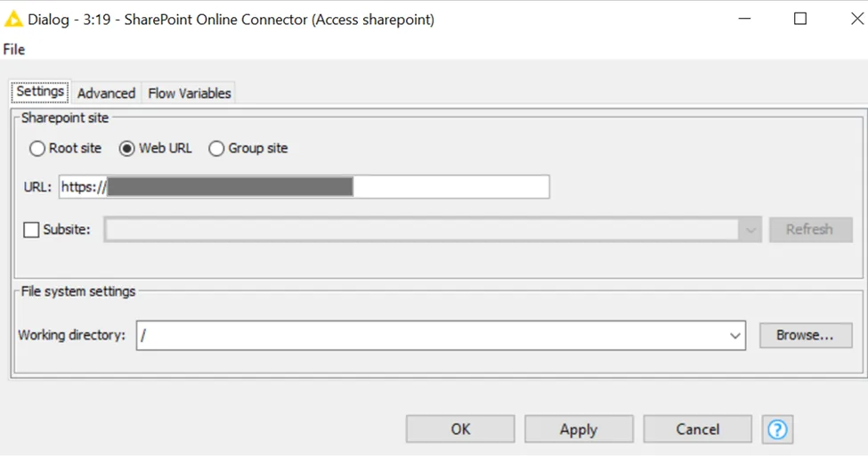Open the File menu
Viewport: 868px width, 457px height.
point(14,49)
